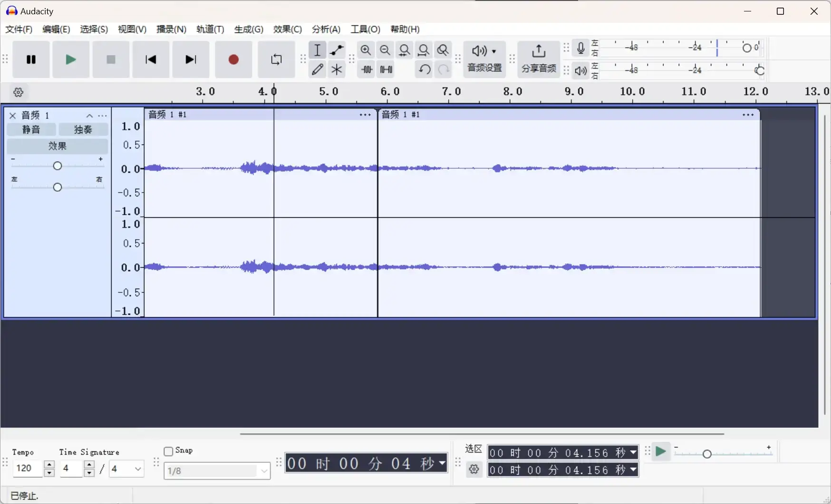Screen dimensions: 831x504
Task: Trim audio outside the selection
Action: (x=367, y=69)
